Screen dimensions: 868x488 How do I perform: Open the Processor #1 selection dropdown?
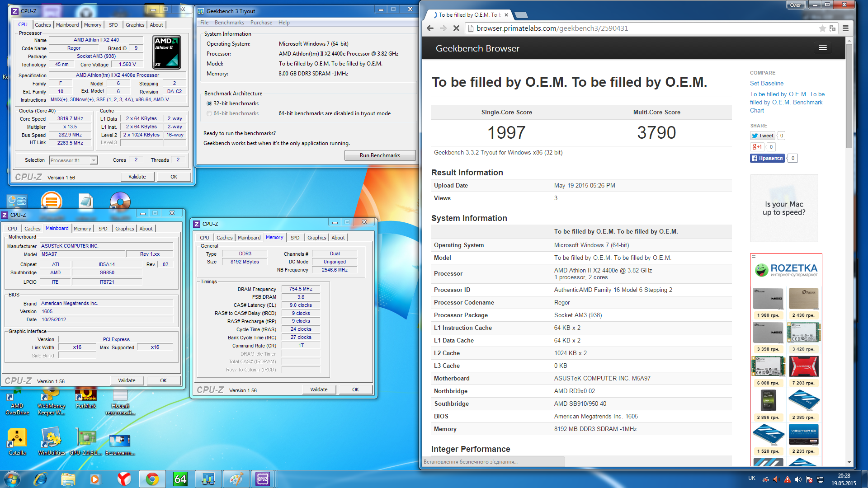point(73,160)
